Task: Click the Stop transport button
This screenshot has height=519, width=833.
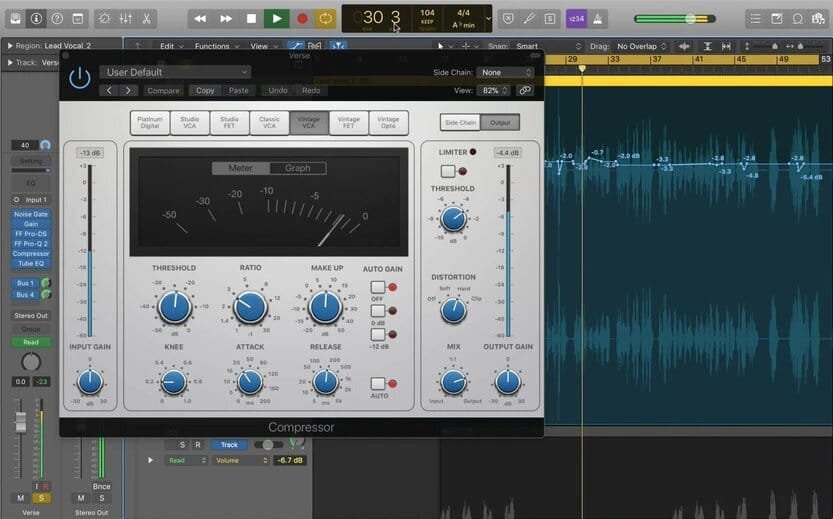Action: coord(251,19)
